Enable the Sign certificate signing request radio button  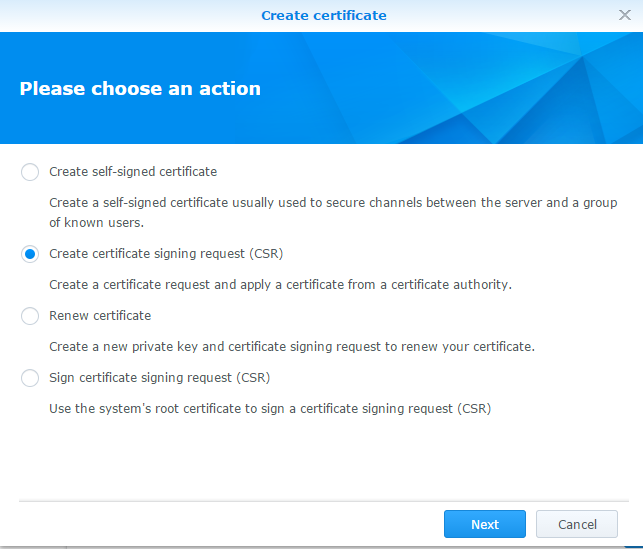[x=30, y=378]
